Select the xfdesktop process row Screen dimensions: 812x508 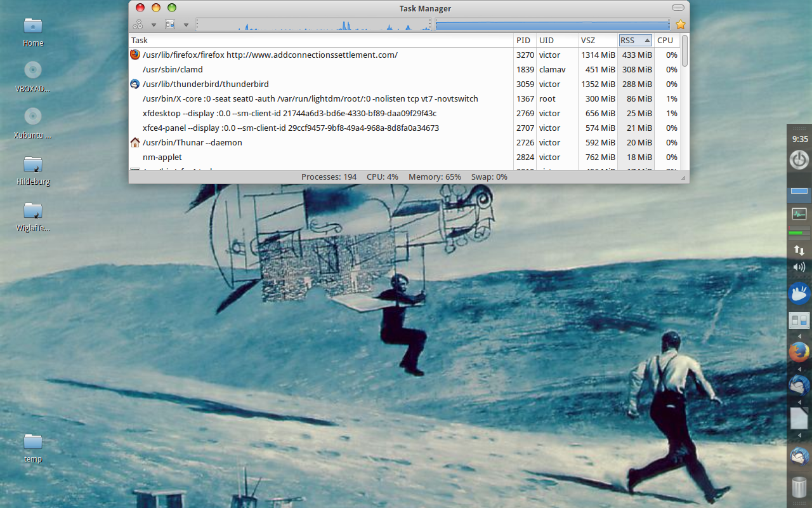[404, 114]
